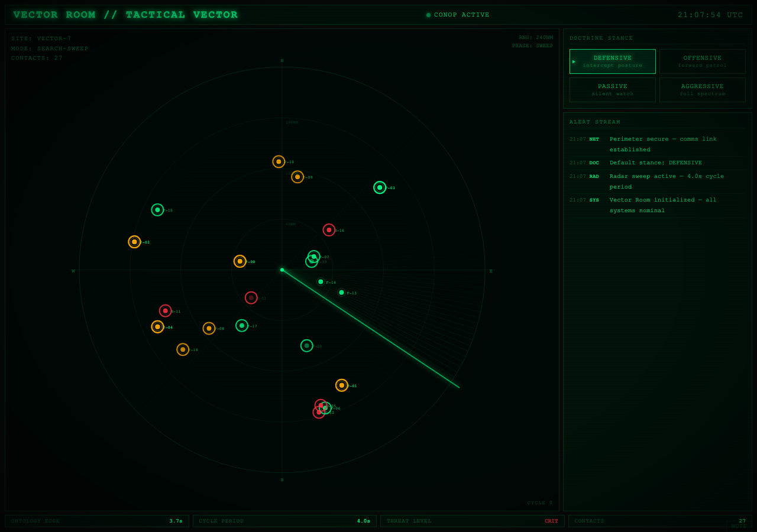
Task: Click the PHASE: SWEEP readout
Action: [532, 46]
